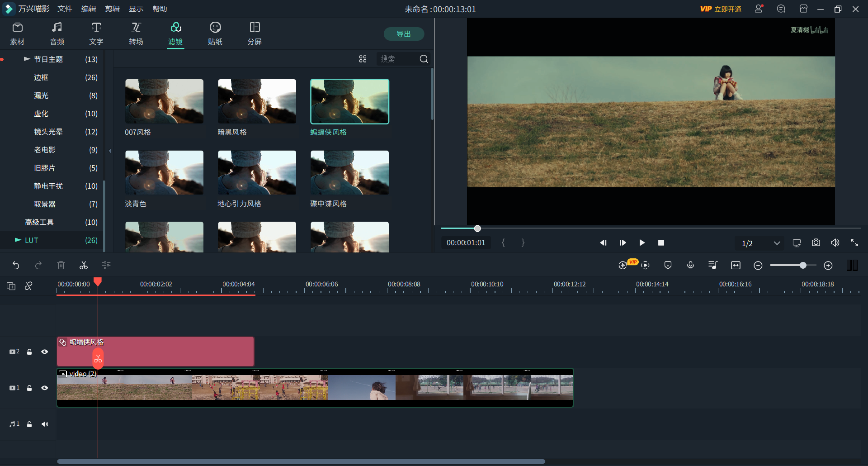Toggle lock on video track 1
868x466 pixels.
(x=29, y=388)
